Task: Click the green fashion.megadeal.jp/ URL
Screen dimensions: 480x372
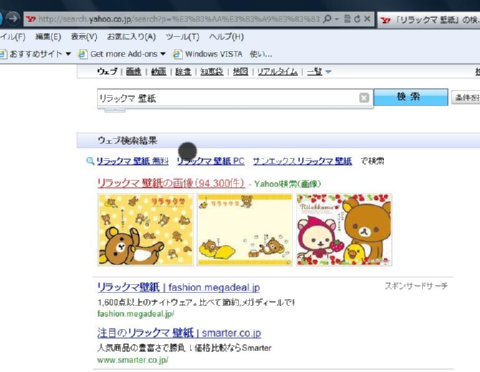Action: (x=136, y=314)
